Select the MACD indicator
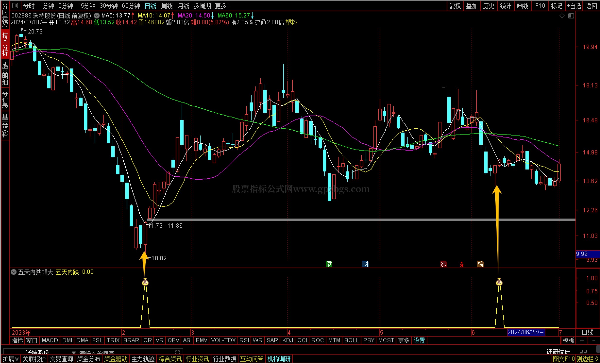 50,341
